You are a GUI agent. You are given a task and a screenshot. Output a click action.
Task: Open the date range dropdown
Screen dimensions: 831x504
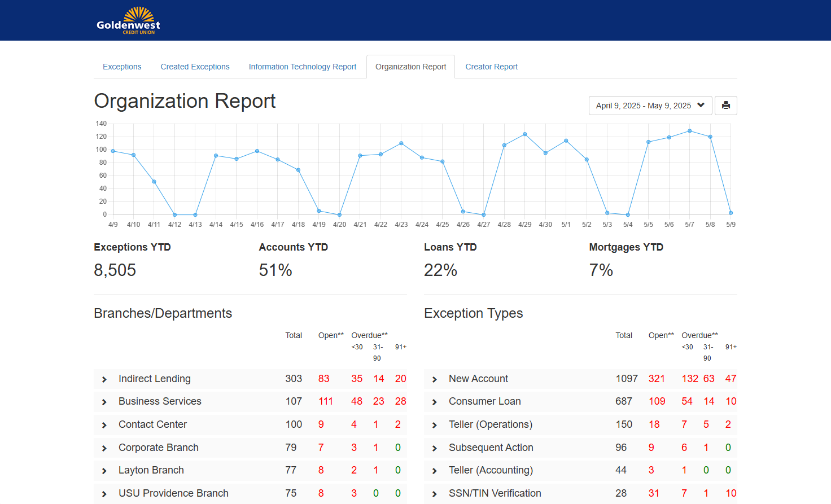tap(650, 106)
